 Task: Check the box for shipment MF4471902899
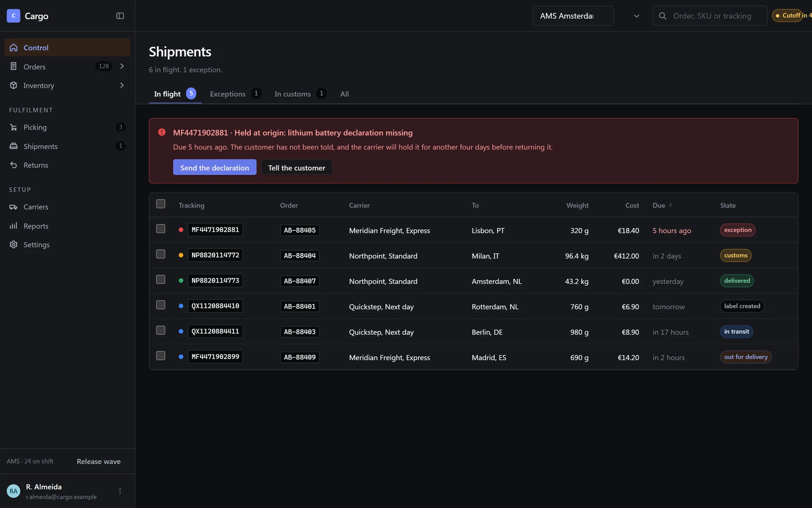coord(161,356)
